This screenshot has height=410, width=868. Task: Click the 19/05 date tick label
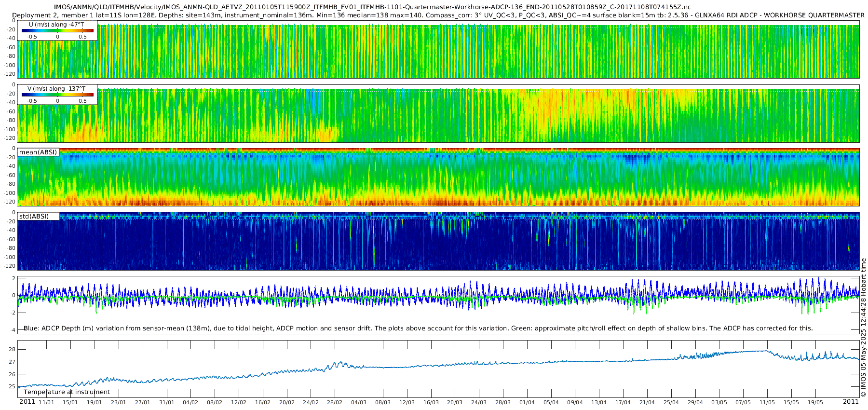[x=815, y=402]
